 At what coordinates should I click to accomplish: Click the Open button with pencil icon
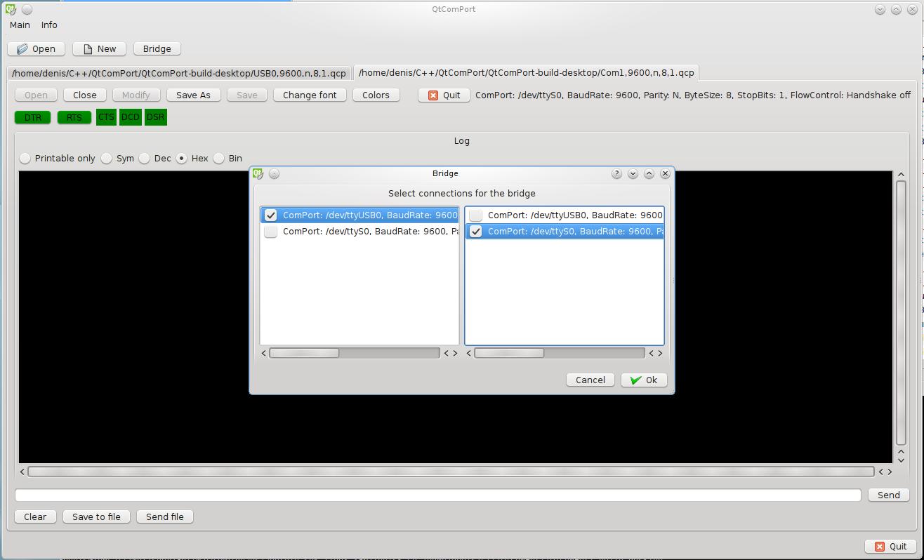click(36, 48)
